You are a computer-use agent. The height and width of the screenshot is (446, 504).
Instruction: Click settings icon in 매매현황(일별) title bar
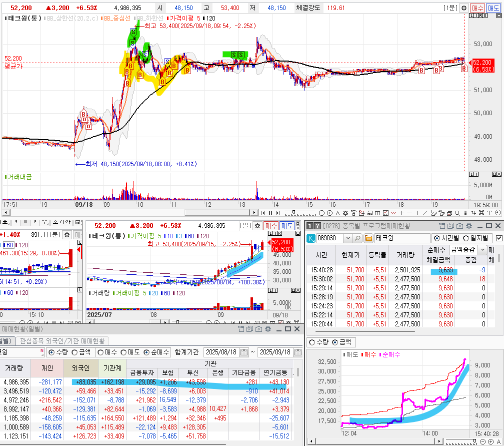pyautogui.click(x=268, y=329)
